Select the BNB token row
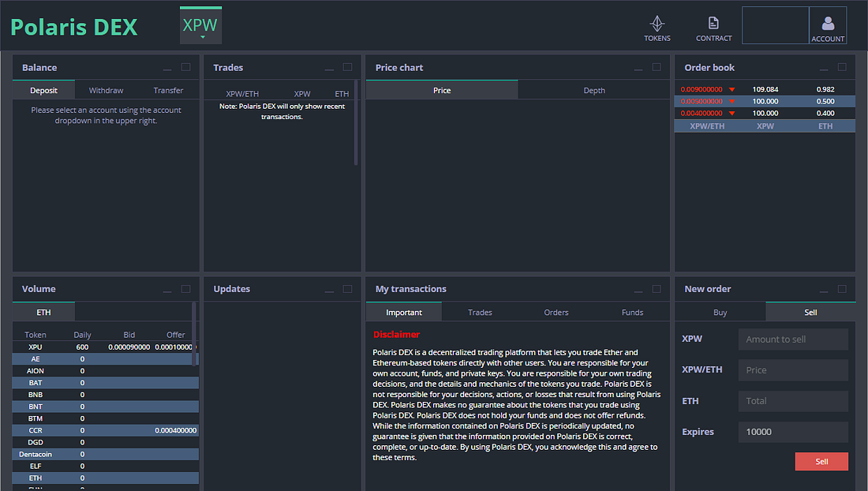868x491 pixels. tap(105, 395)
